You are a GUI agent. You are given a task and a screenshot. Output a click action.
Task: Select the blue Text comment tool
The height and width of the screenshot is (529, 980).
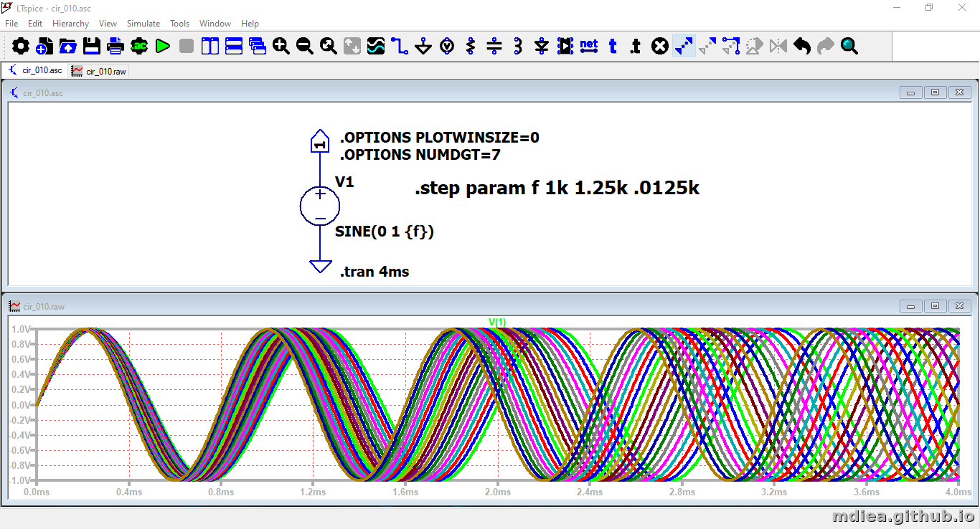(x=613, y=47)
